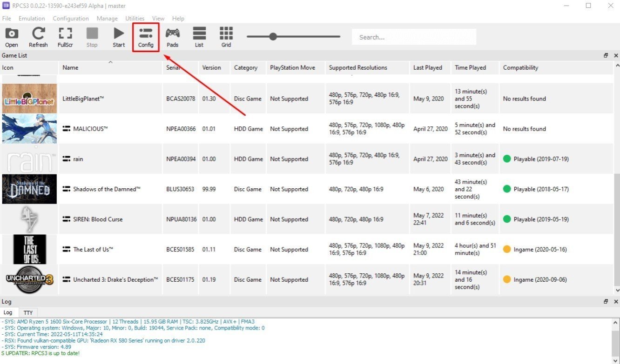The height and width of the screenshot is (364, 620).
Task: Adjust the icon size slider handle
Action: [x=273, y=37]
